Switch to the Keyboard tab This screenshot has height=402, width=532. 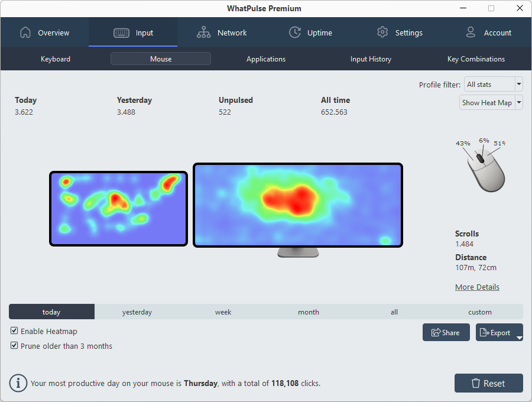point(55,59)
